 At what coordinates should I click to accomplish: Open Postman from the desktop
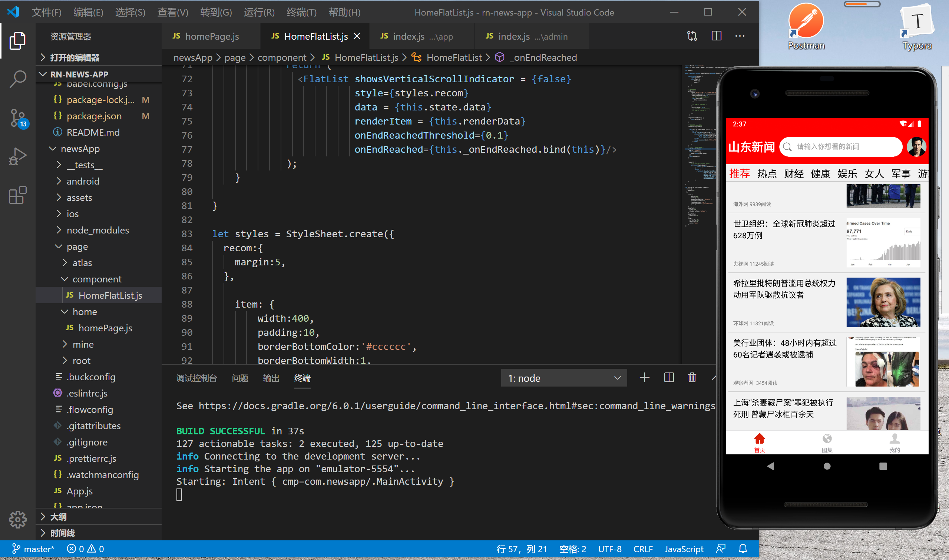806,26
